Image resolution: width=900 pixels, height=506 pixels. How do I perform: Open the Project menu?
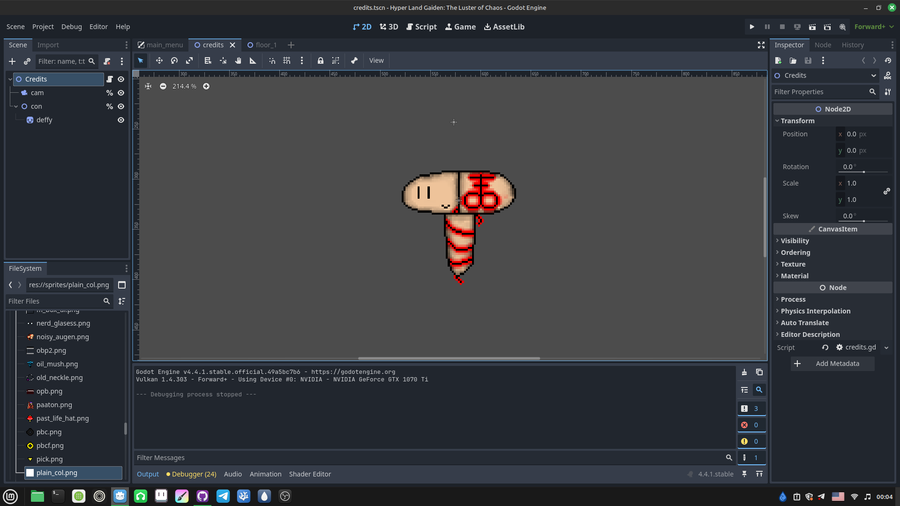coord(42,26)
